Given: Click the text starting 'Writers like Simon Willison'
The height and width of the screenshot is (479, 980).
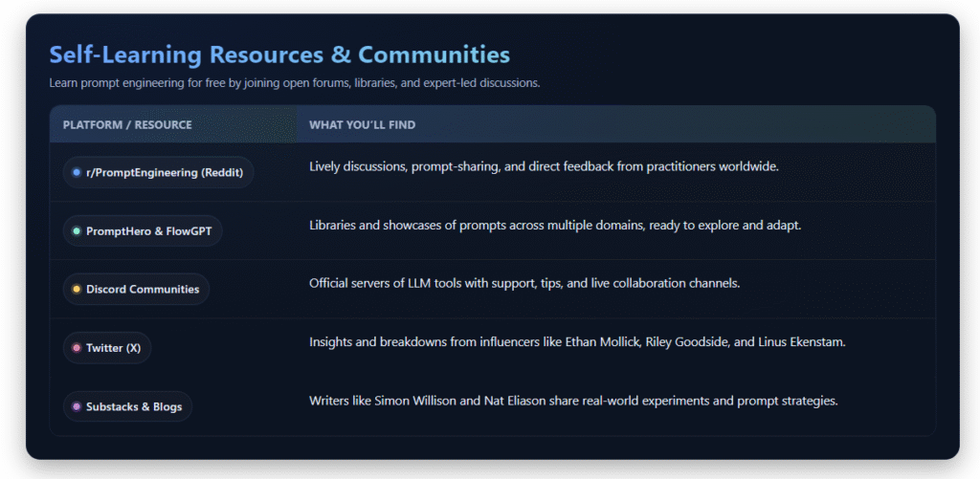Looking at the screenshot, I should (x=573, y=401).
